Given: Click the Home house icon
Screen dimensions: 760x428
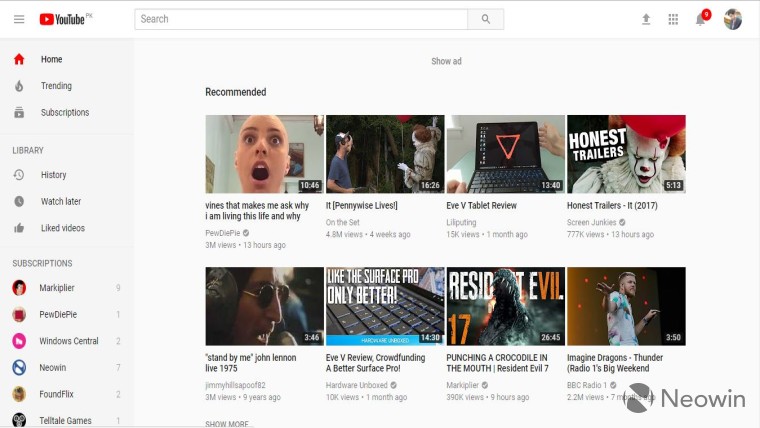Looking at the screenshot, I should pos(19,59).
